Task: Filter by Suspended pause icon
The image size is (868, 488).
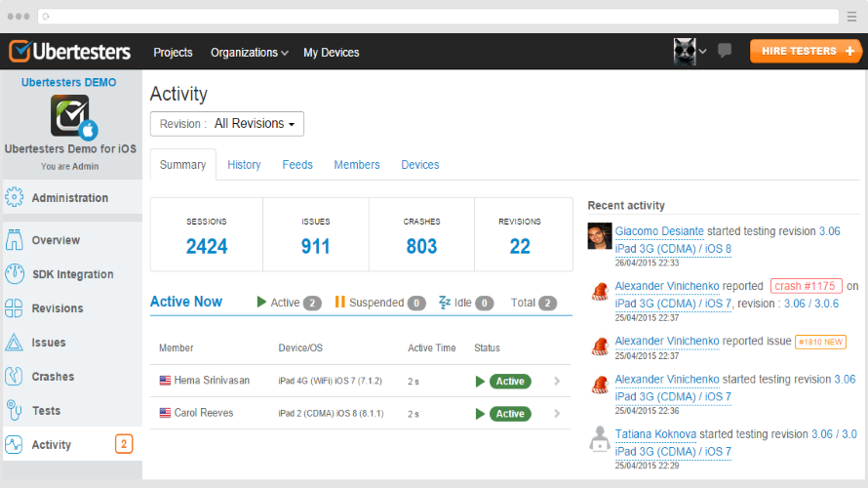Action: 340,302
